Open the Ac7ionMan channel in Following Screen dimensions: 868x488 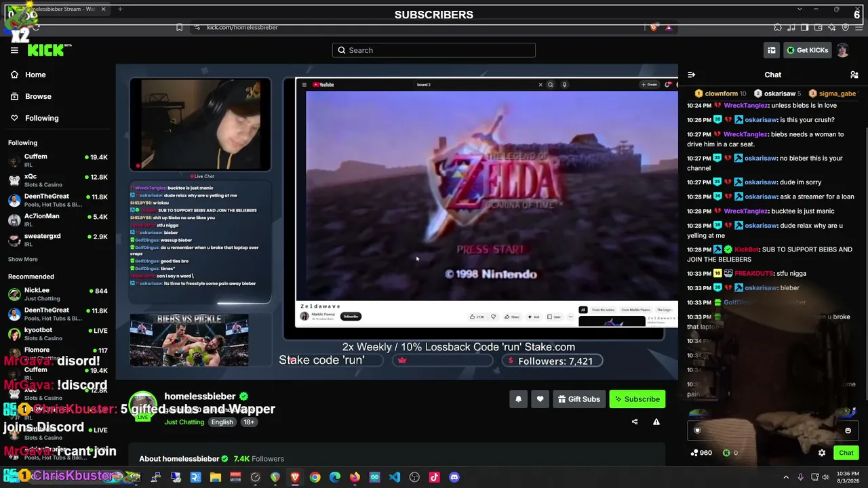tap(58, 220)
